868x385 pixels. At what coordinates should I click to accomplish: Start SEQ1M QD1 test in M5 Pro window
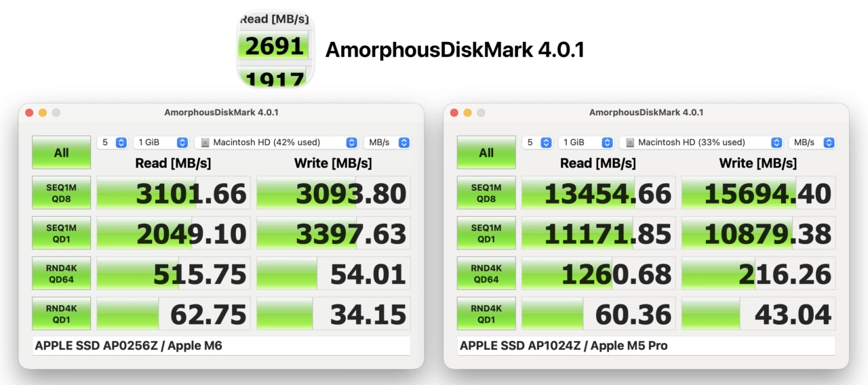click(x=486, y=233)
